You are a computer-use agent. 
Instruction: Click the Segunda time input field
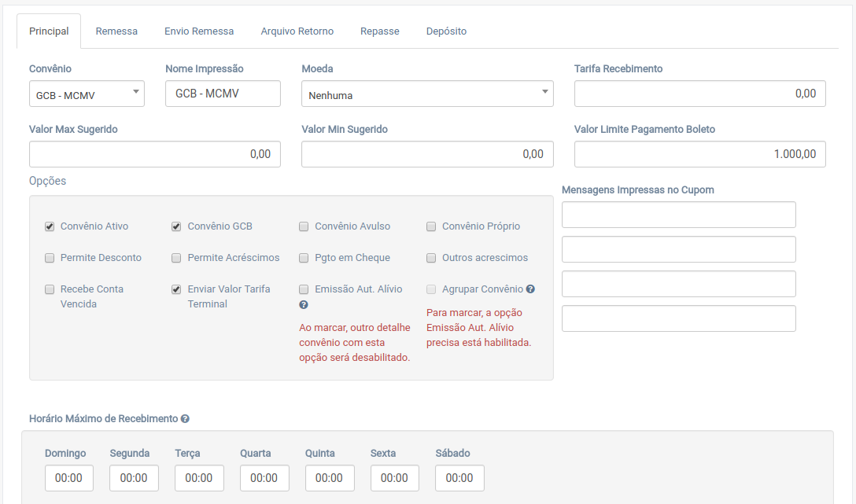[134, 478]
